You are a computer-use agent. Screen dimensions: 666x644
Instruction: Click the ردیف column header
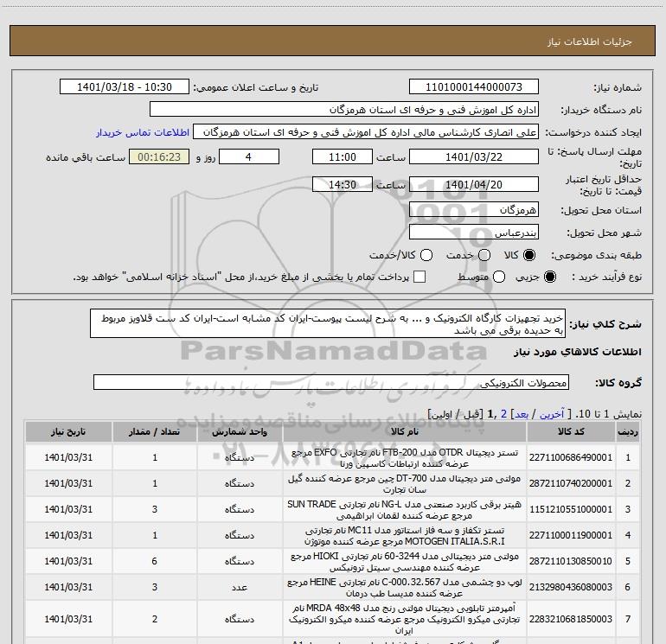(628, 431)
